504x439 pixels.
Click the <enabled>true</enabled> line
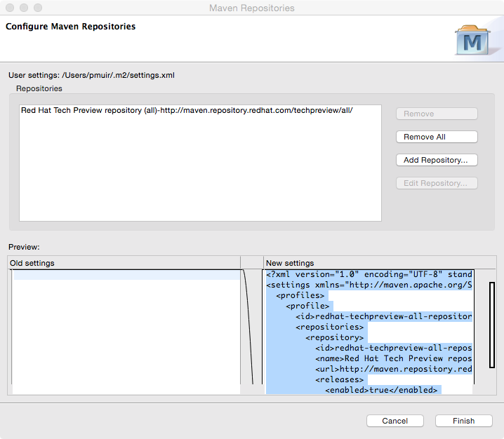(380, 390)
